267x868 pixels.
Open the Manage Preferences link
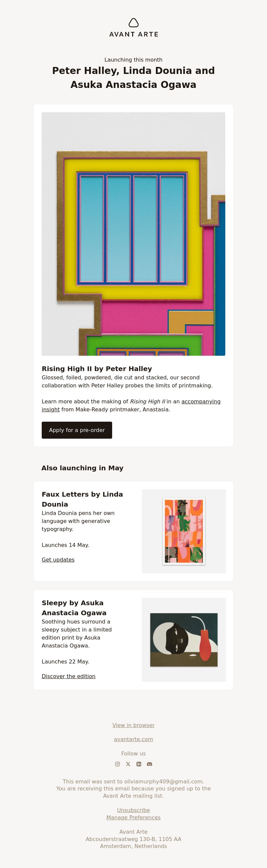coord(133,817)
